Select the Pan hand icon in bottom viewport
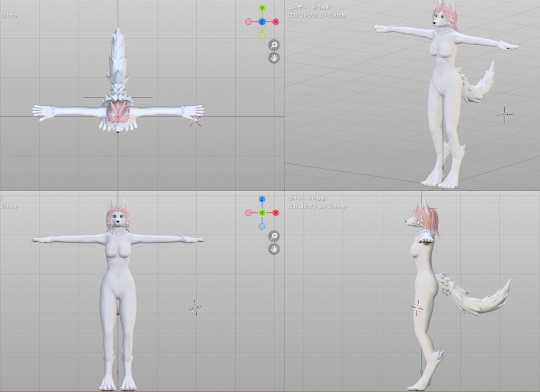540x392 pixels. (x=274, y=249)
